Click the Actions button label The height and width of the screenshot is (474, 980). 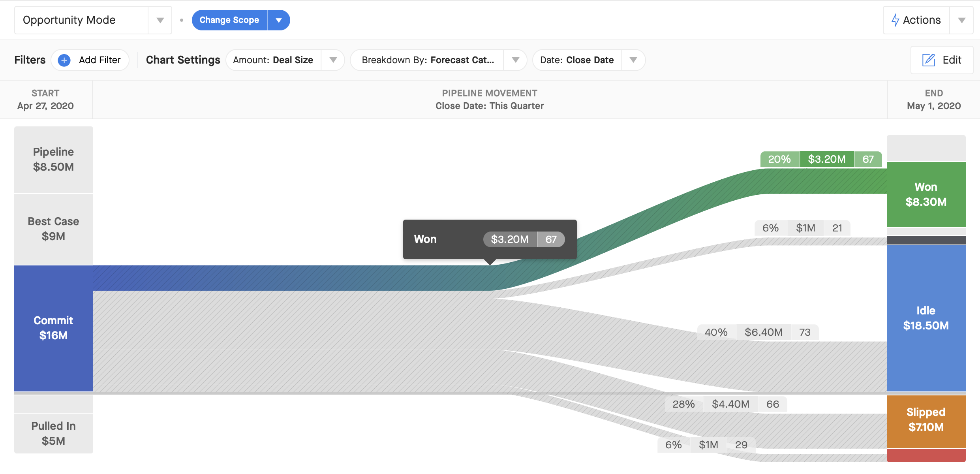tap(922, 20)
